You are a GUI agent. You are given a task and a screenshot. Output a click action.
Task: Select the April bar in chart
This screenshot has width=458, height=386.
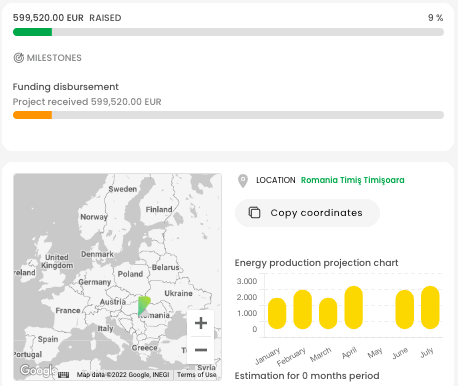pos(353,307)
